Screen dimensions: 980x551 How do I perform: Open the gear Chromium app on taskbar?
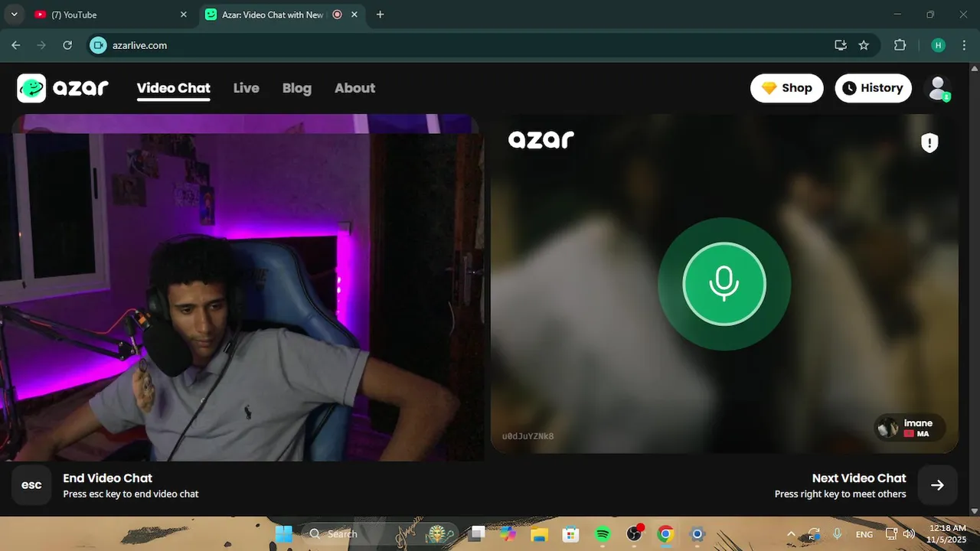pyautogui.click(x=697, y=533)
